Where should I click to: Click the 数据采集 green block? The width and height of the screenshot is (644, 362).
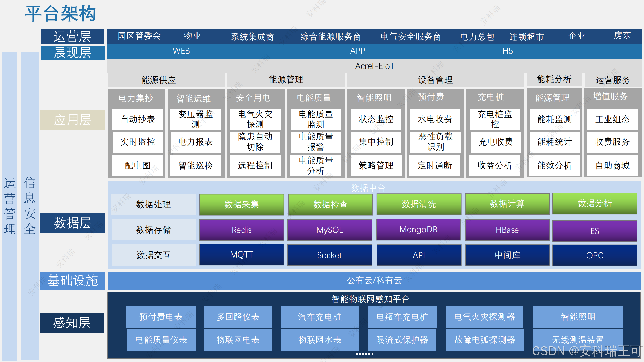pyautogui.click(x=242, y=204)
